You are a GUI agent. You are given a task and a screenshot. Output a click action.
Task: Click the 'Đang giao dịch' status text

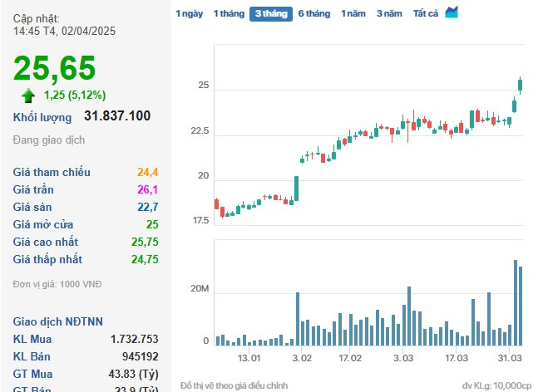click(x=49, y=140)
